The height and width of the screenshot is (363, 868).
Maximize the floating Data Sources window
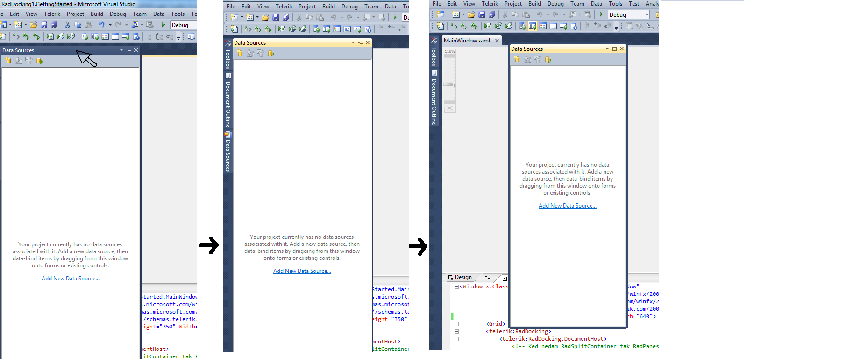(615, 49)
